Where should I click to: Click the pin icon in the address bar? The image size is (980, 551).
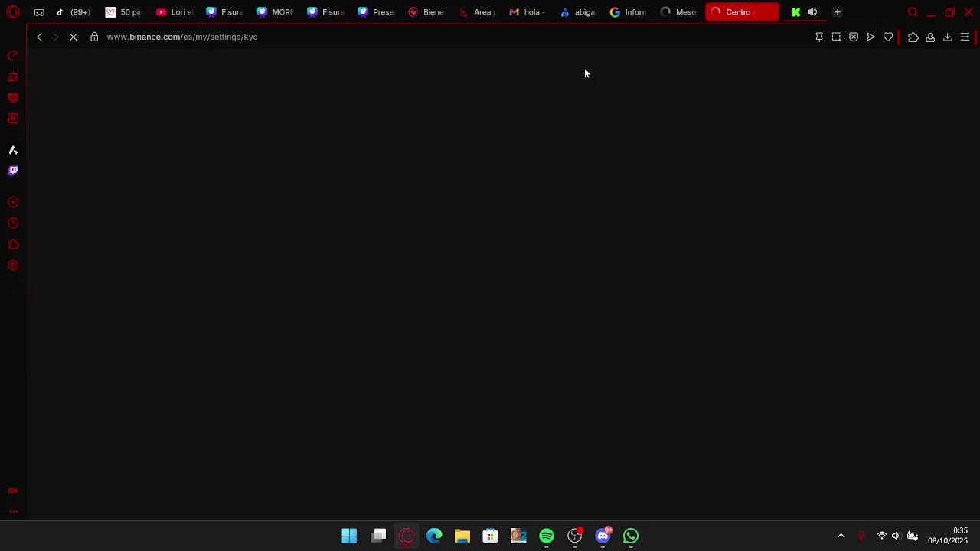click(x=819, y=37)
